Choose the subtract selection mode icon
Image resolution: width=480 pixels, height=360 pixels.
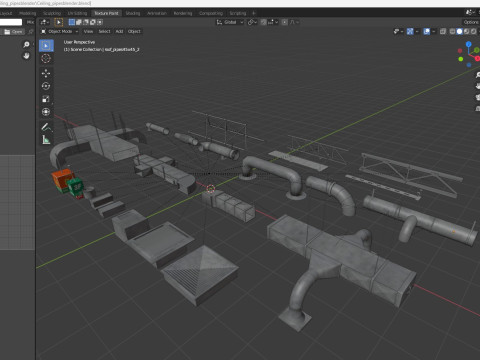(x=86, y=22)
